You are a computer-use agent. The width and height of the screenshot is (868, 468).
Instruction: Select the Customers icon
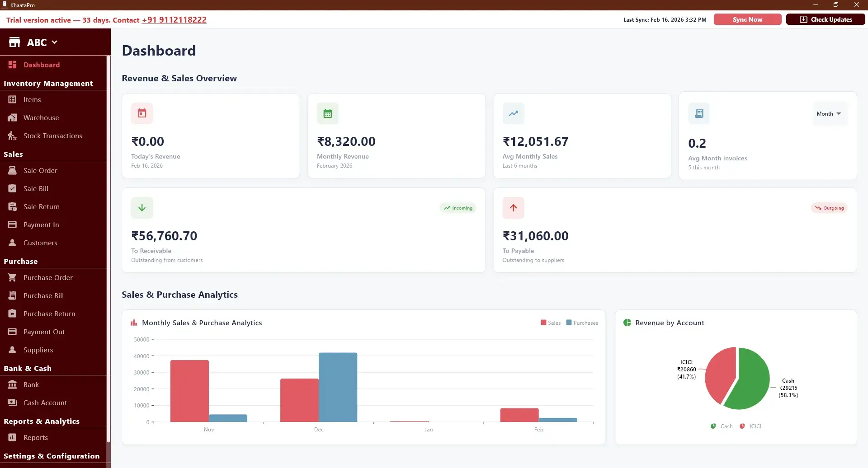[x=12, y=243]
